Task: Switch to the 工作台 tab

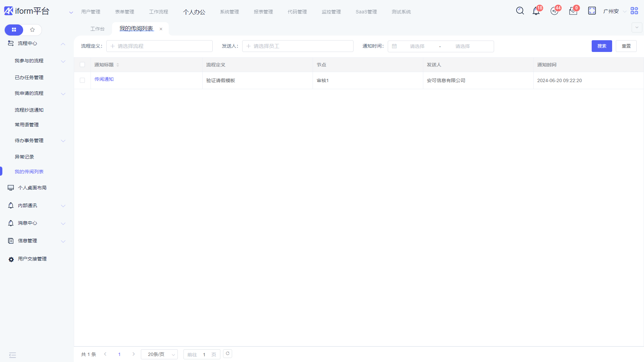Action: pos(97,29)
